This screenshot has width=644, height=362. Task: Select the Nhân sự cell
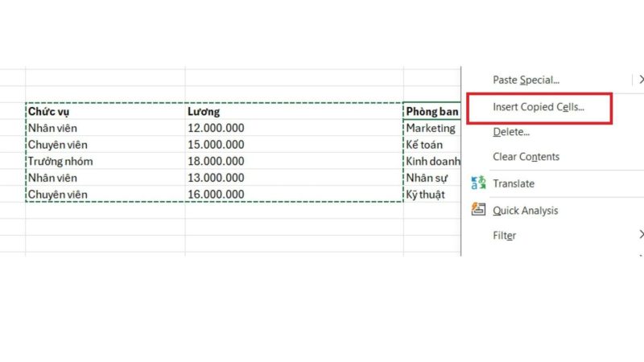(432, 178)
